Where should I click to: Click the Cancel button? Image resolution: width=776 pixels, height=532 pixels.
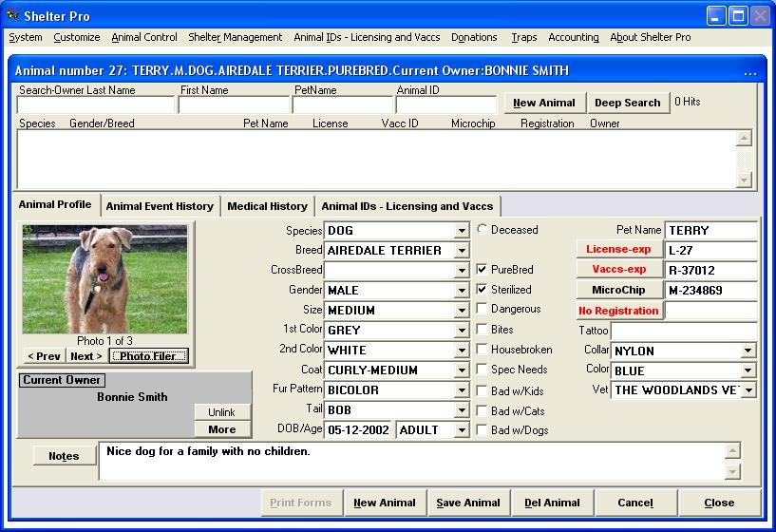[x=635, y=503]
